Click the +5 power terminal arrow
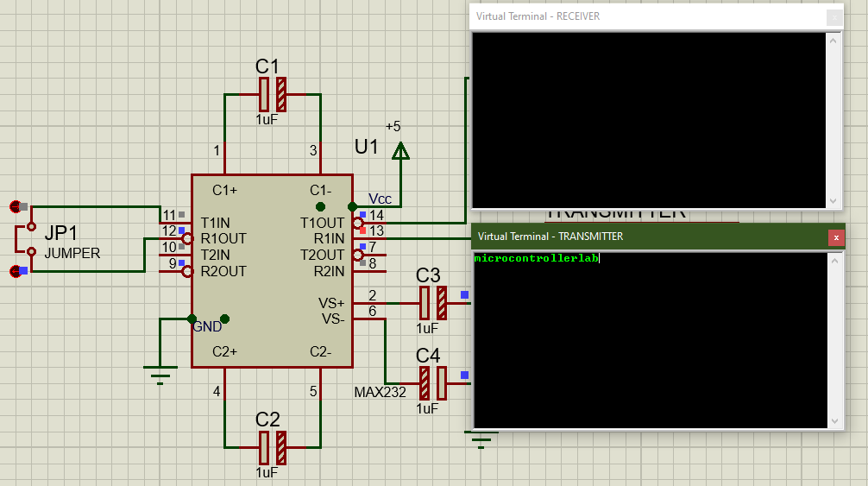Image resolution: width=868 pixels, height=486 pixels. (x=399, y=152)
